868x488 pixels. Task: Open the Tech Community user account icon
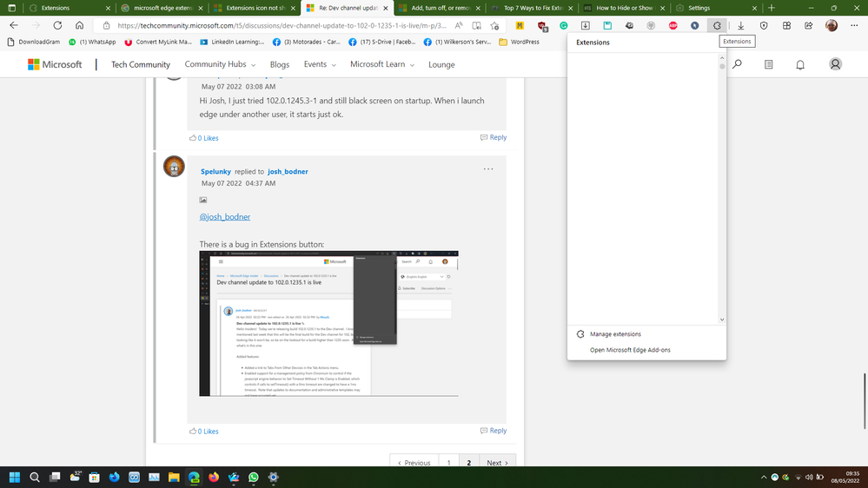point(835,64)
